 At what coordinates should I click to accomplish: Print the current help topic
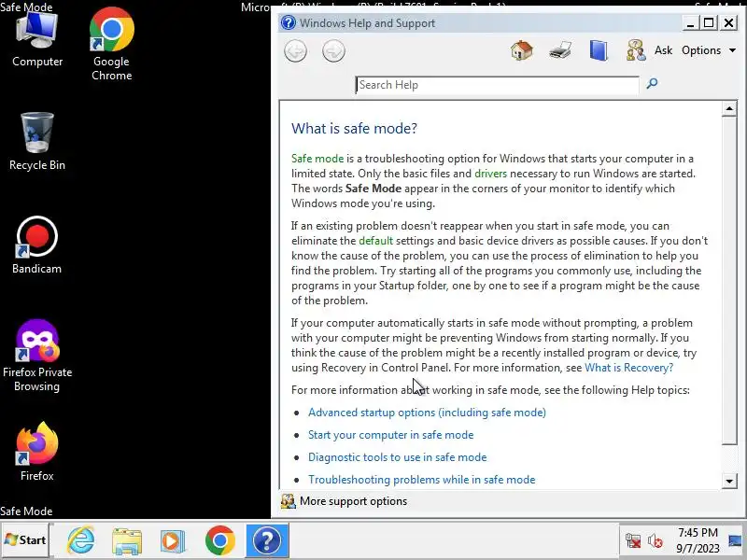tap(560, 50)
